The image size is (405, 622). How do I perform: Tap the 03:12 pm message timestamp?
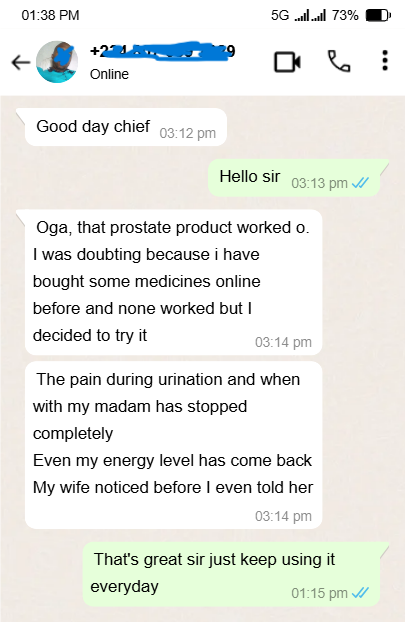[x=188, y=133]
